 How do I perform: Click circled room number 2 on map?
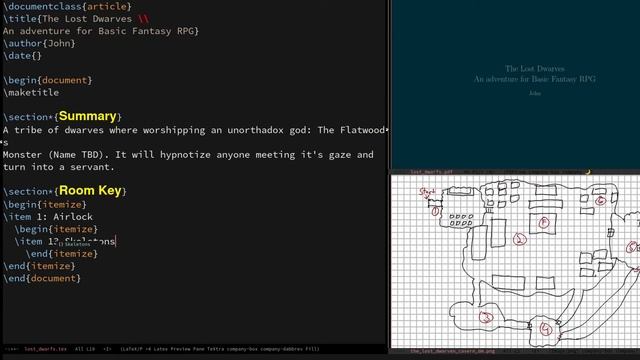click(520, 239)
